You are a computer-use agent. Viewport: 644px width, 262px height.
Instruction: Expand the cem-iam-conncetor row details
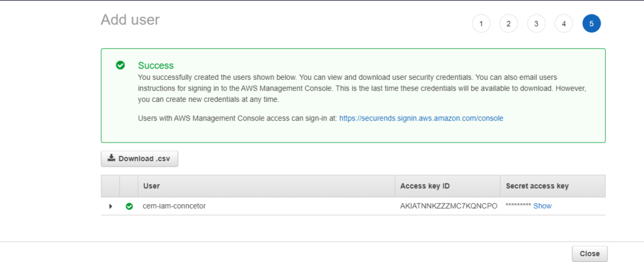click(x=111, y=206)
